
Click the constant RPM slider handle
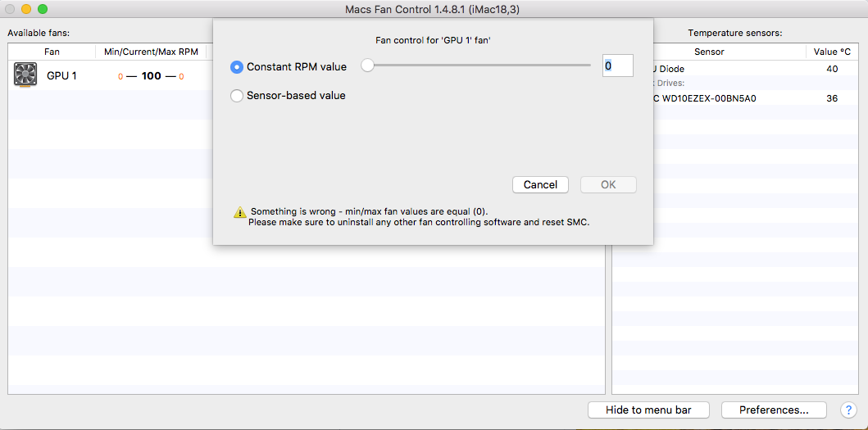[x=367, y=66]
